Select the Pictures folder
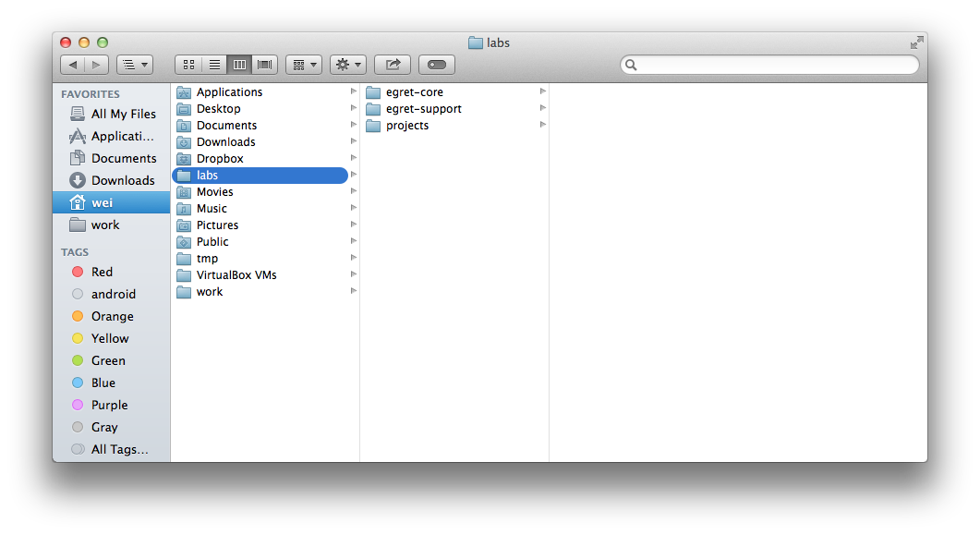980x535 pixels. [x=260, y=225]
